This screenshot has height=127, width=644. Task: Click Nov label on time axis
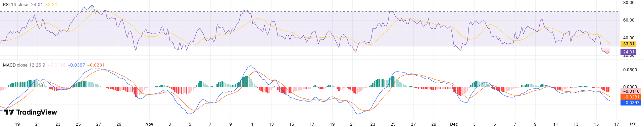(149, 124)
